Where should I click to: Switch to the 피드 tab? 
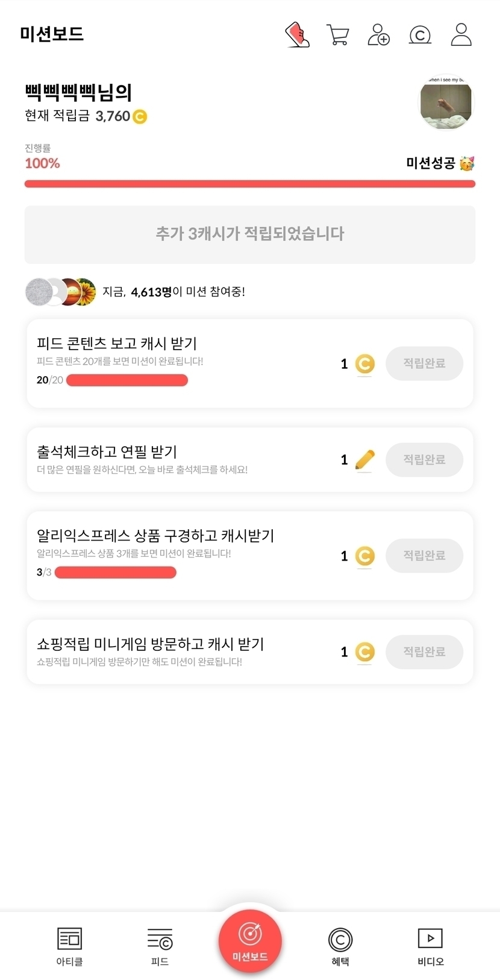point(160,946)
